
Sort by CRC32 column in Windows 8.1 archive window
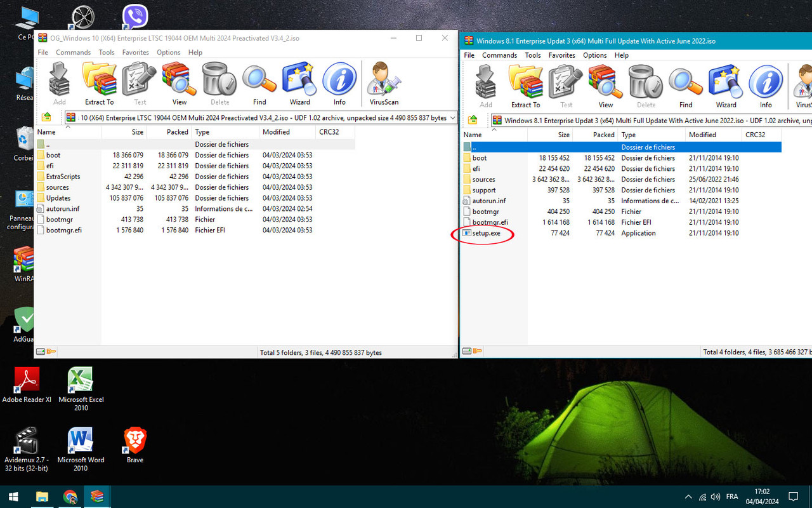tap(761, 135)
